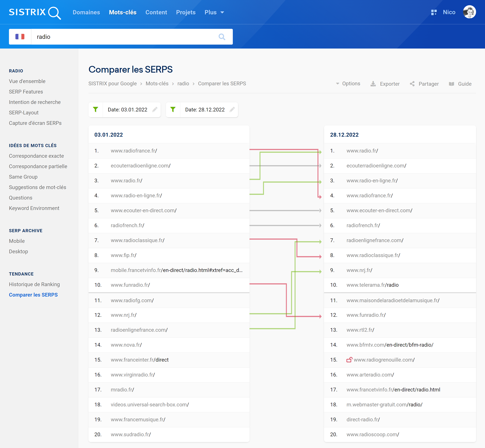Open Keyword Environment
Viewport: 485px width, 448px height.
coord(34,208)
